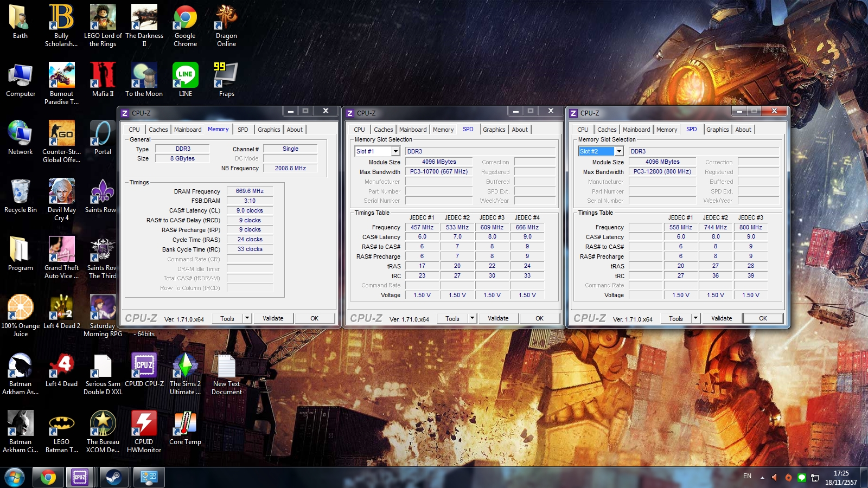Select the LEGO Batman desktop icon
Image resolution: width=868 pixels, height=488 pixels.
tap(61, 432)
